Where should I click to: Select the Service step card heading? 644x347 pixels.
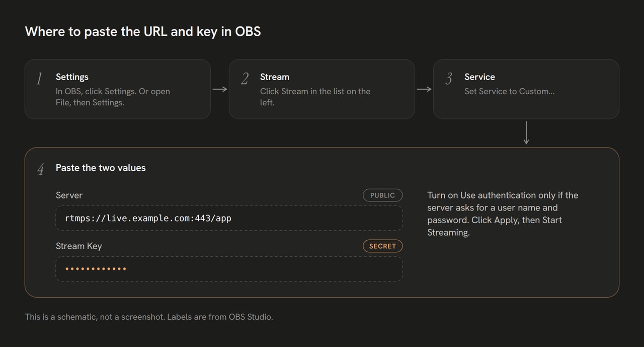click(479, 77)
